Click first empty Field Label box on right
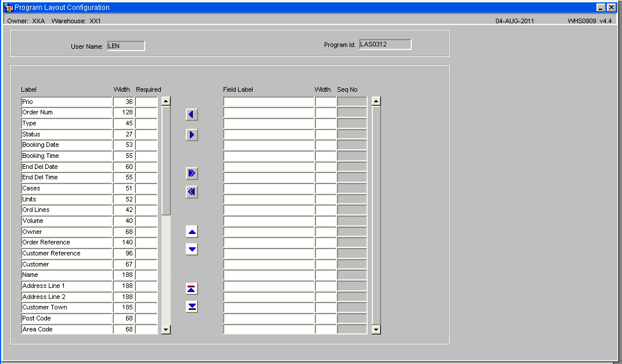This screenshot has width=622, height=364. point(269,102)
